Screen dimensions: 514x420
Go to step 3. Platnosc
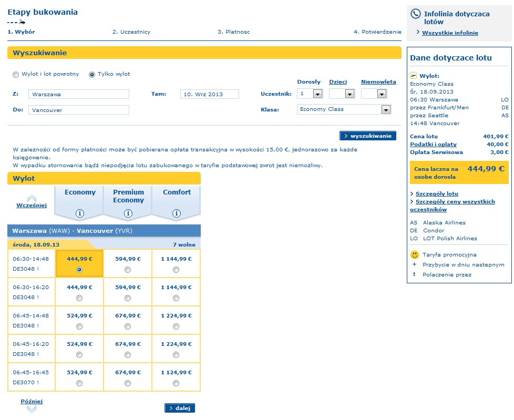click(x=234, y=32)
